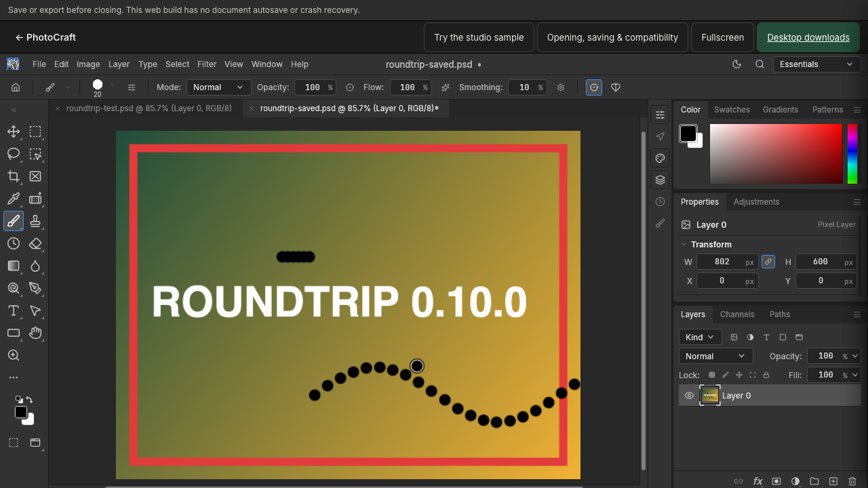The height and width of the screenshot is (488, 868).
Task: Select the Gradient tool
Action: coord(14,266)
